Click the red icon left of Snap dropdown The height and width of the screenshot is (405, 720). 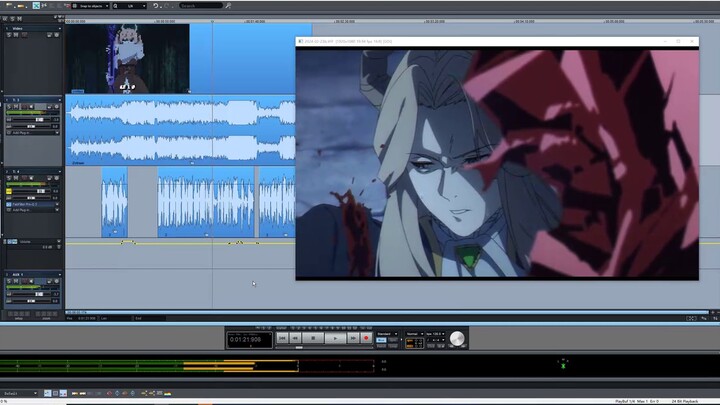click(x=67, y=6)
